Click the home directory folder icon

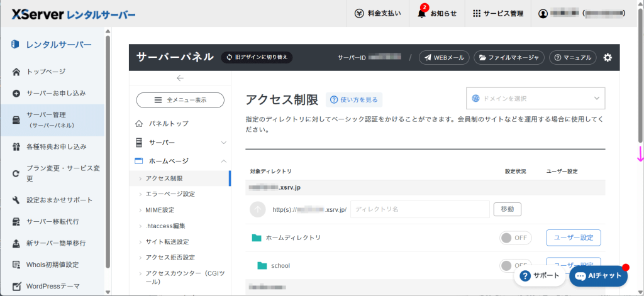click(x=256, y=238)
